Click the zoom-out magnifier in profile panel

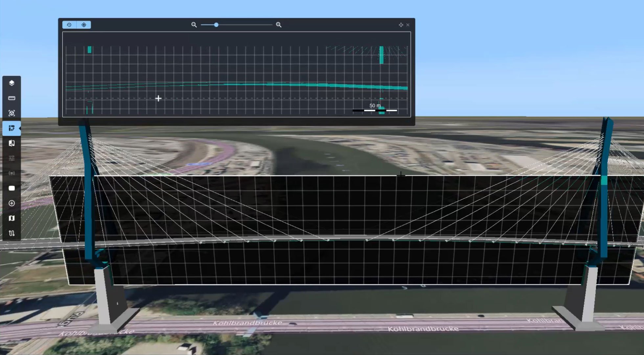[194, 25]
